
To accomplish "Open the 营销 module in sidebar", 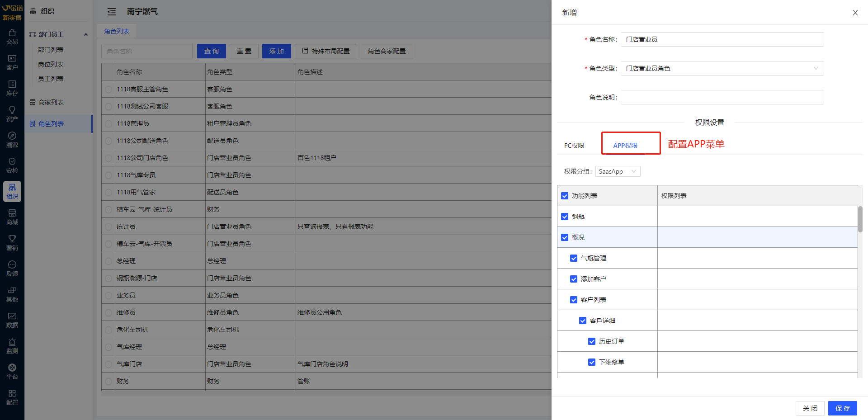I will [12, 243].
